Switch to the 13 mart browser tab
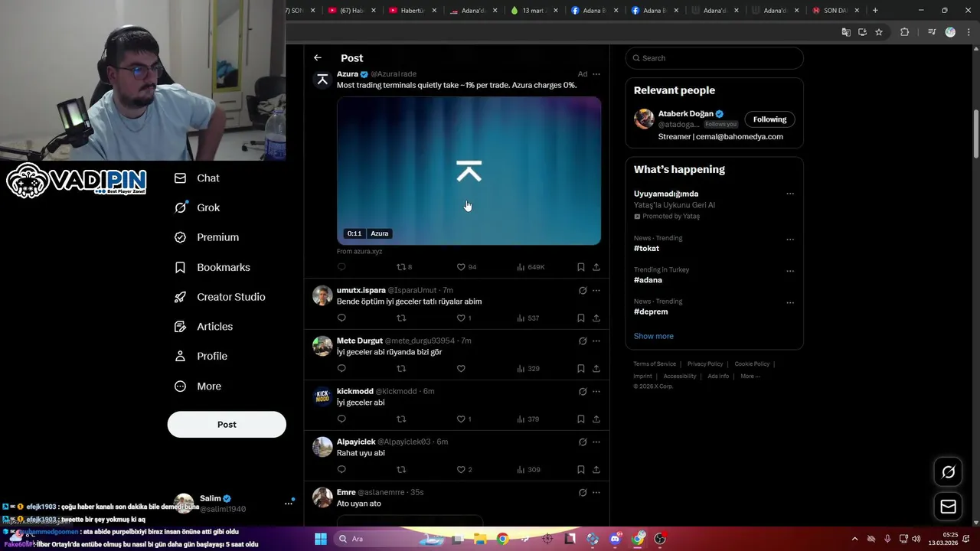 pos(535,11)
